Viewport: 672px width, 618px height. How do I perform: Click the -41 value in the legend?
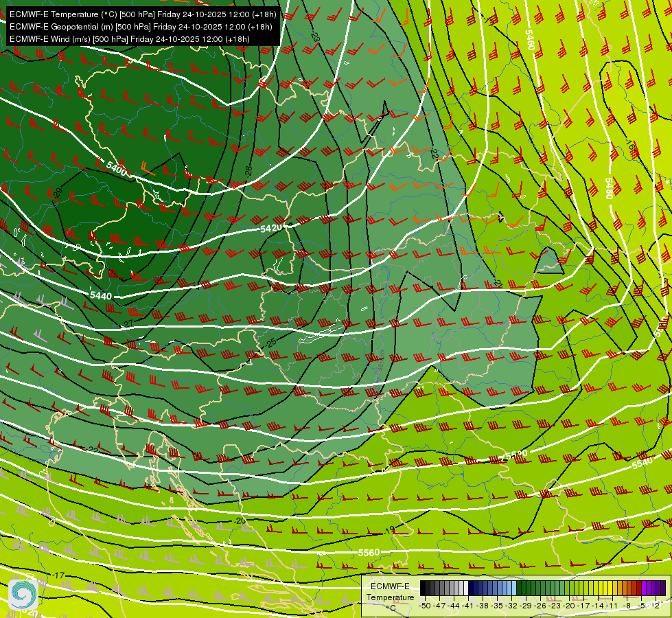click(x=467, y=606)
